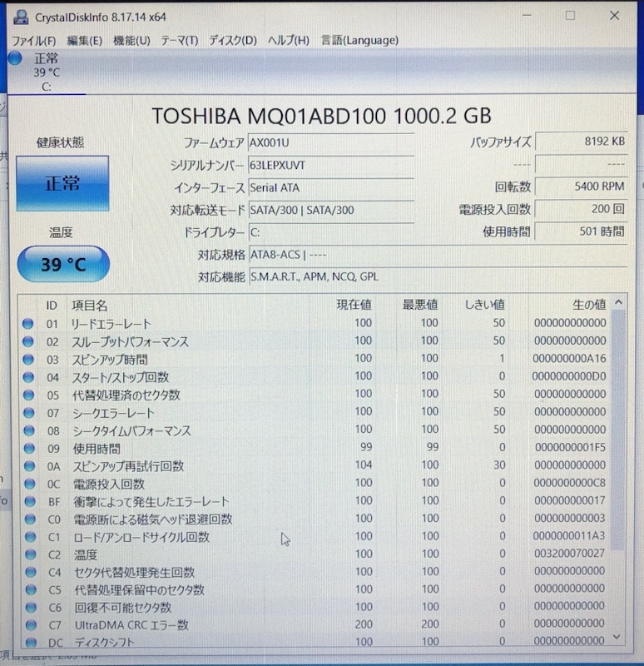
Task: Open the 機能(U) menu
Action: pyautogui.click(x=131, y=41)
